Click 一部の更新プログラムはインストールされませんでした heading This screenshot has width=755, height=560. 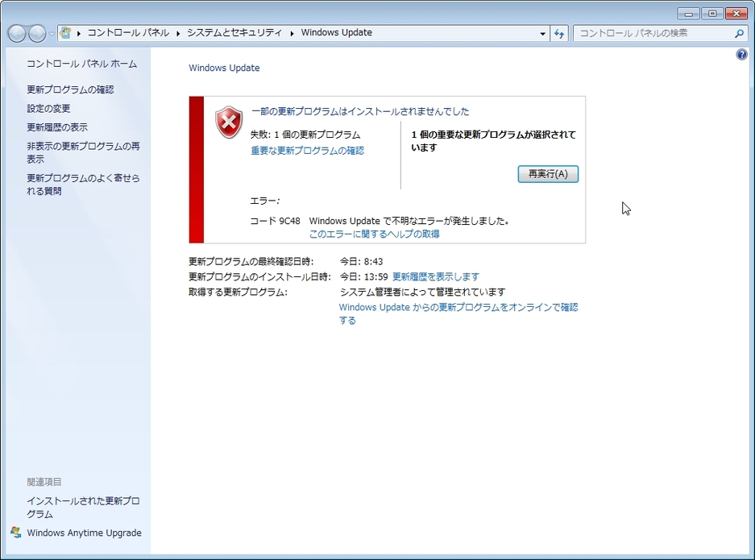[x=360, y=111]
